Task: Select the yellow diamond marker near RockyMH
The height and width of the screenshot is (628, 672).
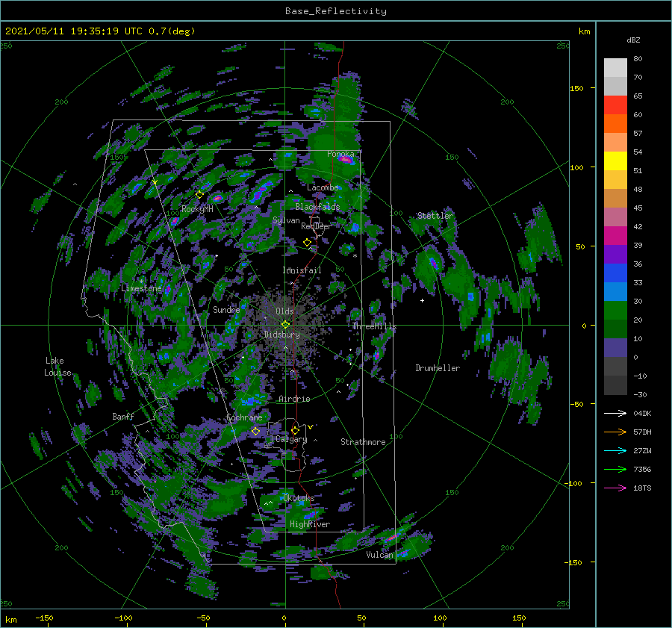Action: (x=199, y=195)
